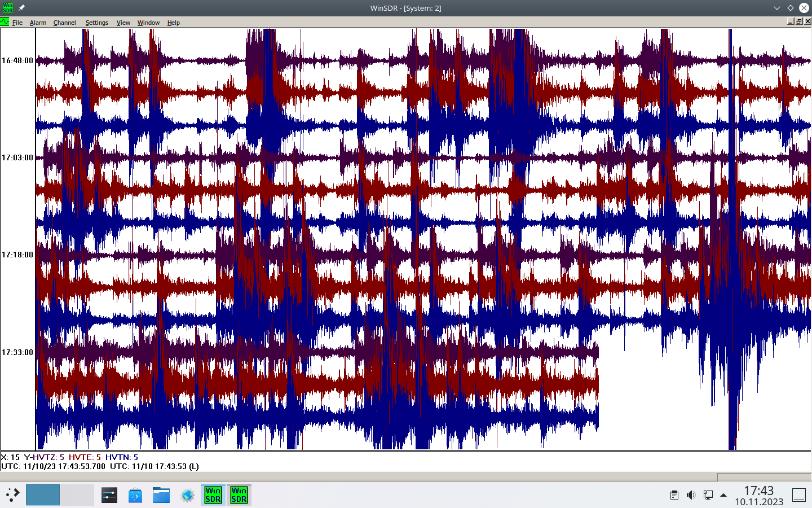Click the network icon in the system tray
The width and height of the screenshot is (812, 508).
708,495
